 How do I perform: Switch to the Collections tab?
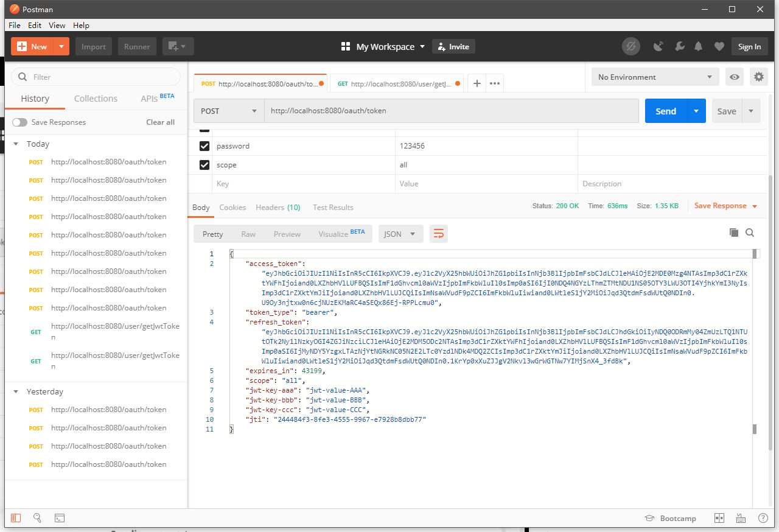point(96,99)
